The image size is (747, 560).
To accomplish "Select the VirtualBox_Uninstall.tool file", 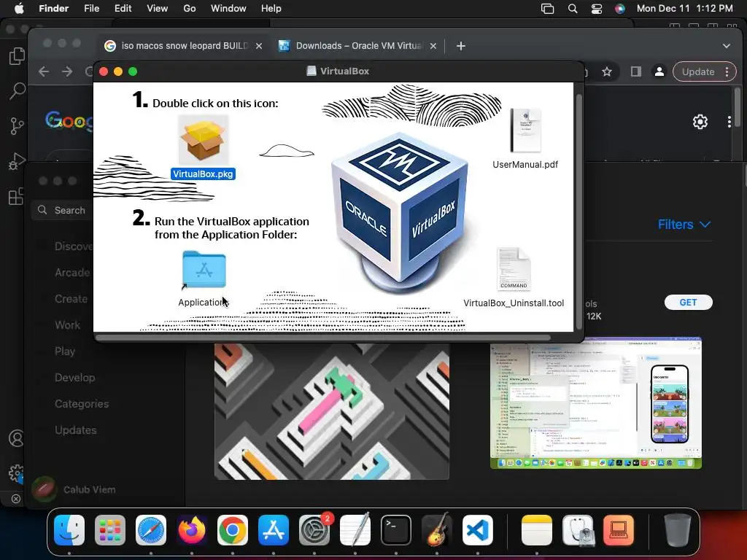I will click(x=514, y=269).
